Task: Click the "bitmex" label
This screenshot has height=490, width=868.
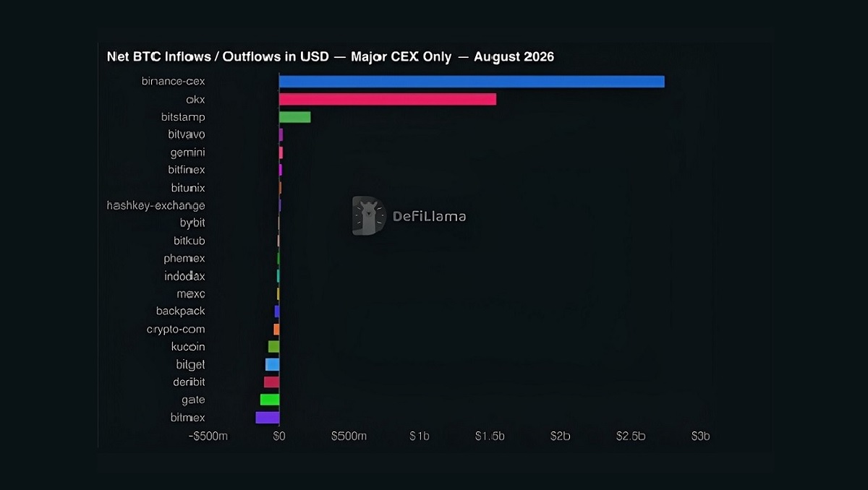Action: pos(188,418)
